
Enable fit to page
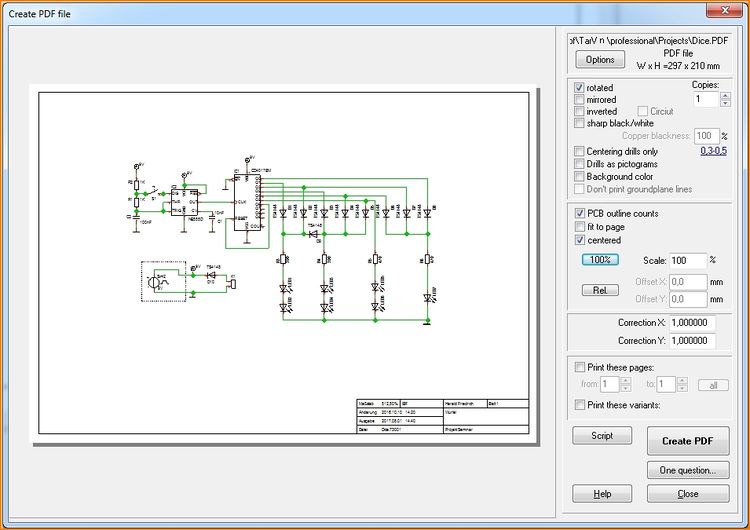[579, 227]
